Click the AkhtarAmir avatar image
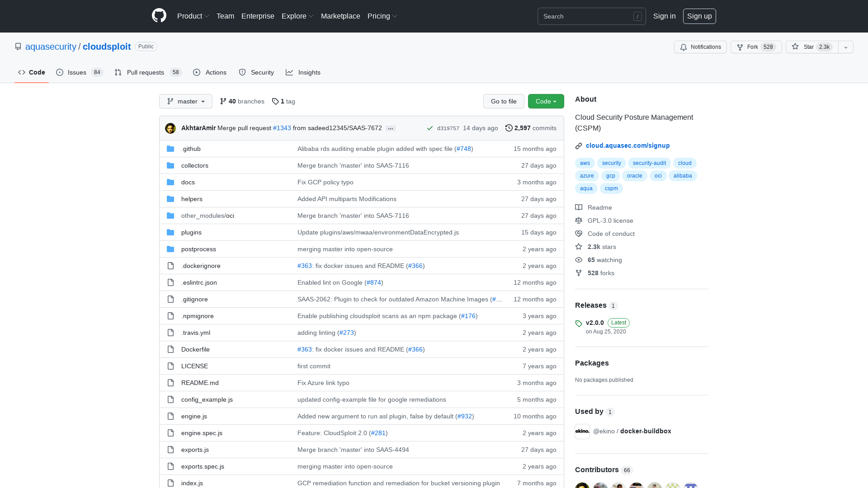The image size is (868, 488). tap(170, 128)
